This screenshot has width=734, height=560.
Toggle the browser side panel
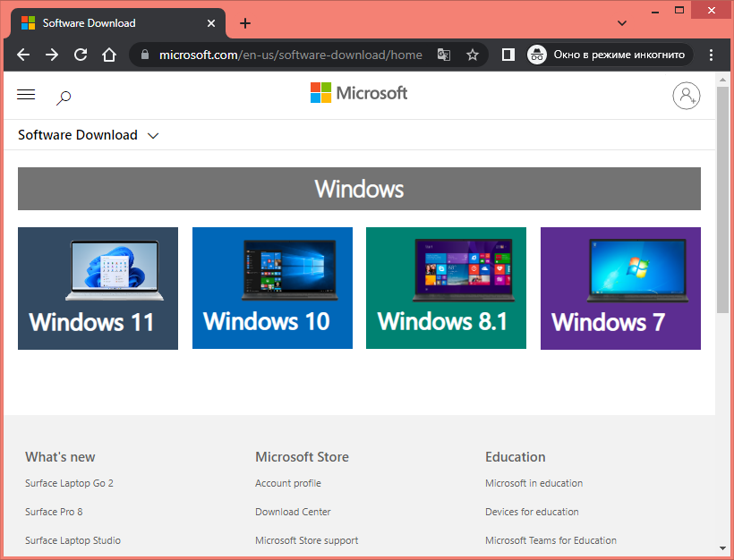coord(508,55)
